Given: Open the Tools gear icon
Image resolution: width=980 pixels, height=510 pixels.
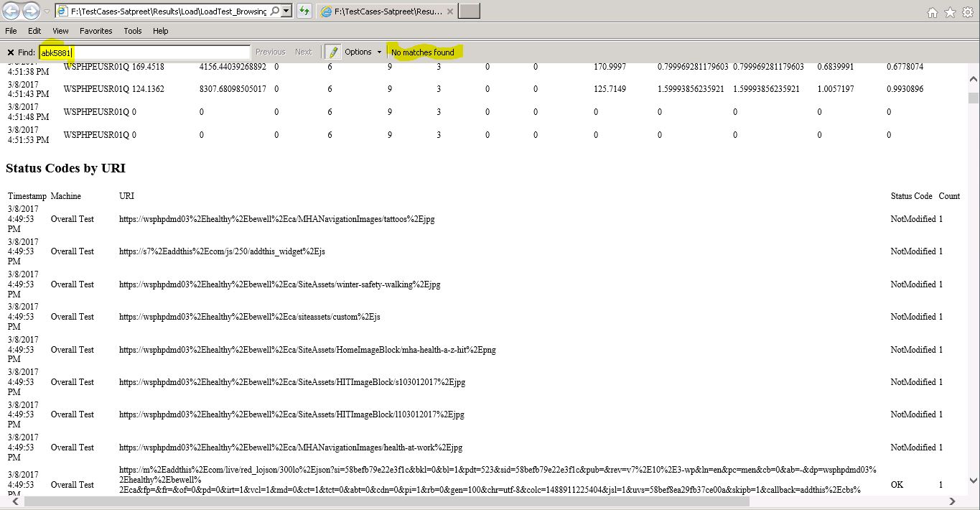Looking at the screenshot, I should click(x=967, y=12).
